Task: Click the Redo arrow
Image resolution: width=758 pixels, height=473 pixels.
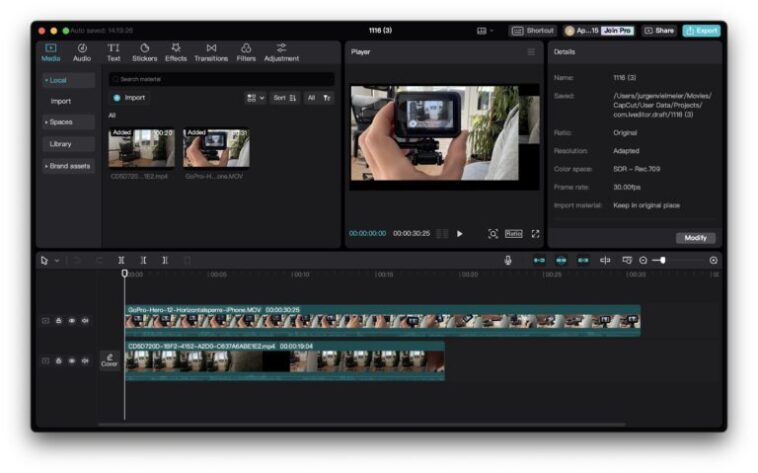Action: pos(99,260)
